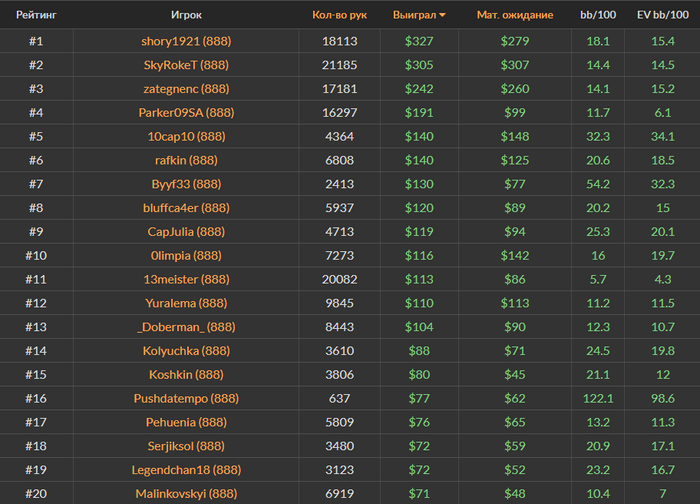
Task: Open 0limpia (888) player link
Action: 186,256
